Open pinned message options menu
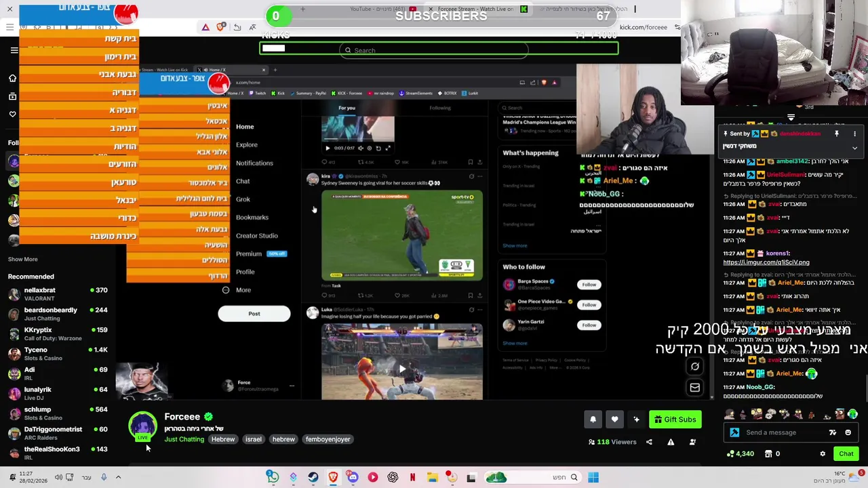The image size is (868, 488). pyautogui.click(x=854, y=134)
